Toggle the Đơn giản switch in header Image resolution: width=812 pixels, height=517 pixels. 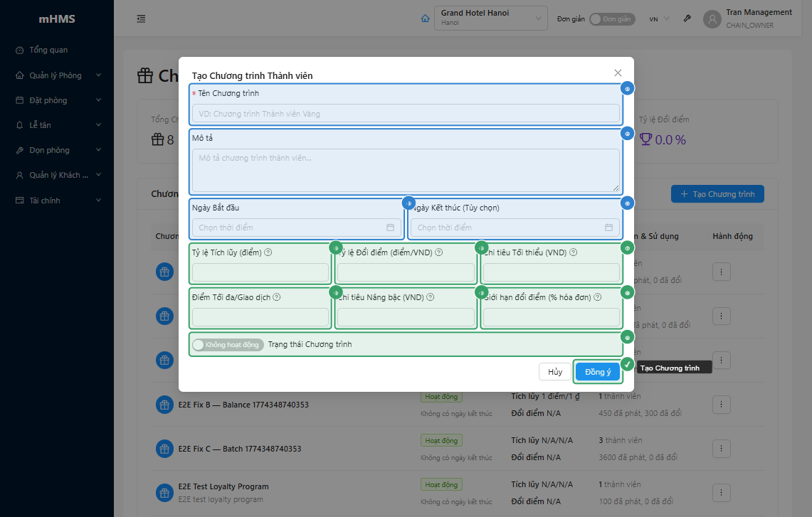(611, 19)
